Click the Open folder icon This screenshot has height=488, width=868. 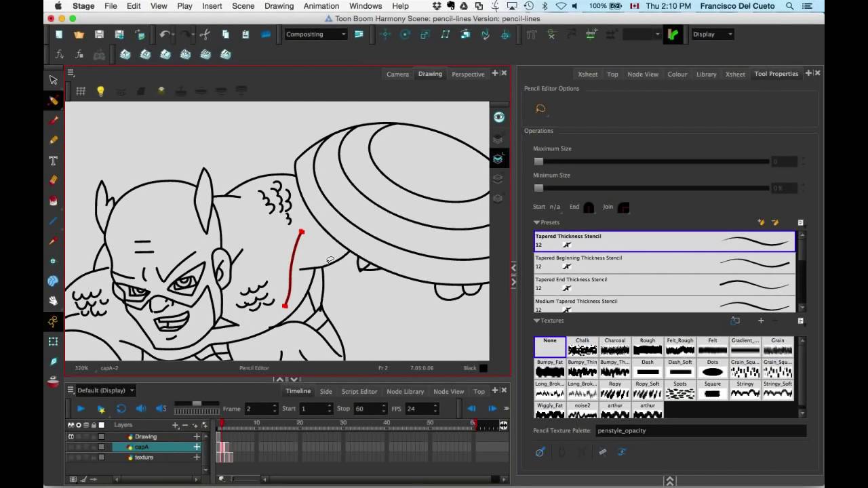[x=79, y=35]
